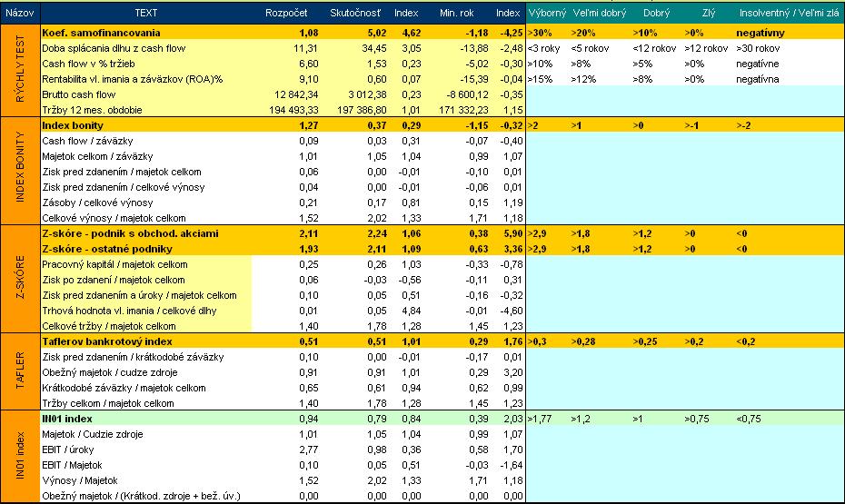This screenshot has height=504, width=845.
Task: Select the Taflerov bankrotový index label
Action: (x=107, y=342)
